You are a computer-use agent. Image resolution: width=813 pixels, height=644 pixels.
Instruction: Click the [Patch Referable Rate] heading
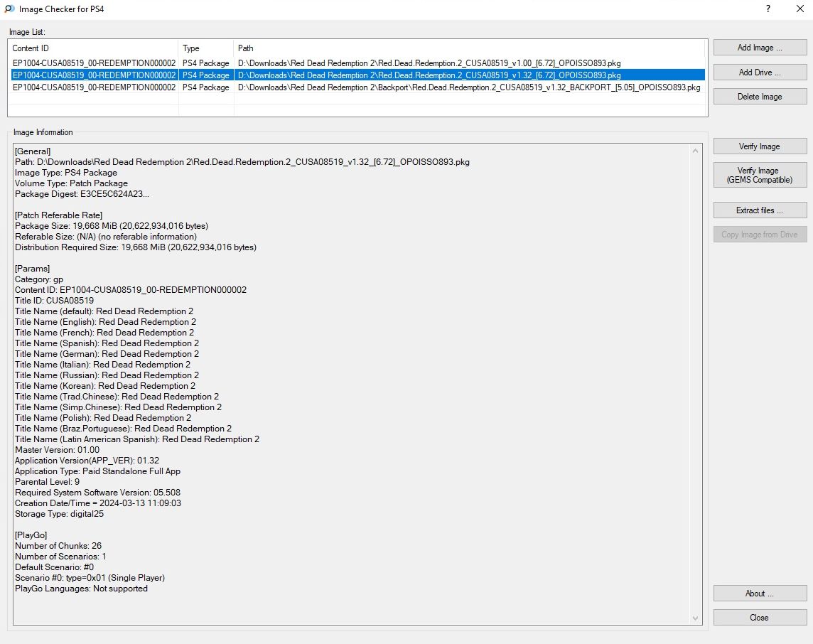[x=58, y=215]
